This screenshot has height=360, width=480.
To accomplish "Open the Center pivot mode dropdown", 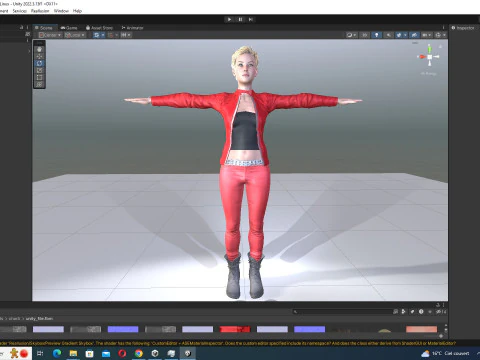I will tap(50, 35).
